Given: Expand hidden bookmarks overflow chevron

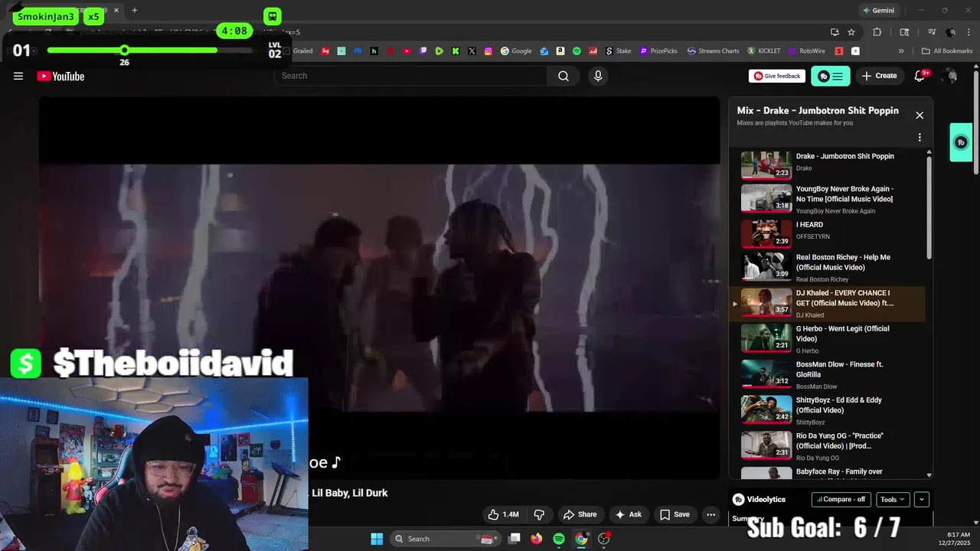Looking at the screenshot, I should 901,51.
